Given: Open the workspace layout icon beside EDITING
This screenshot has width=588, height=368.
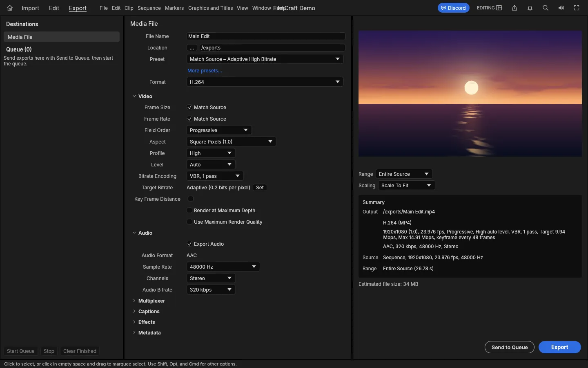Looking at the screenshot, I should 499,8.
